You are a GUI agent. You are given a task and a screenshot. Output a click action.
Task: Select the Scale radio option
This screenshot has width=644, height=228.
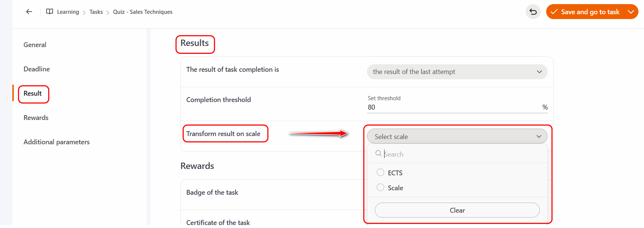[380, 187]
